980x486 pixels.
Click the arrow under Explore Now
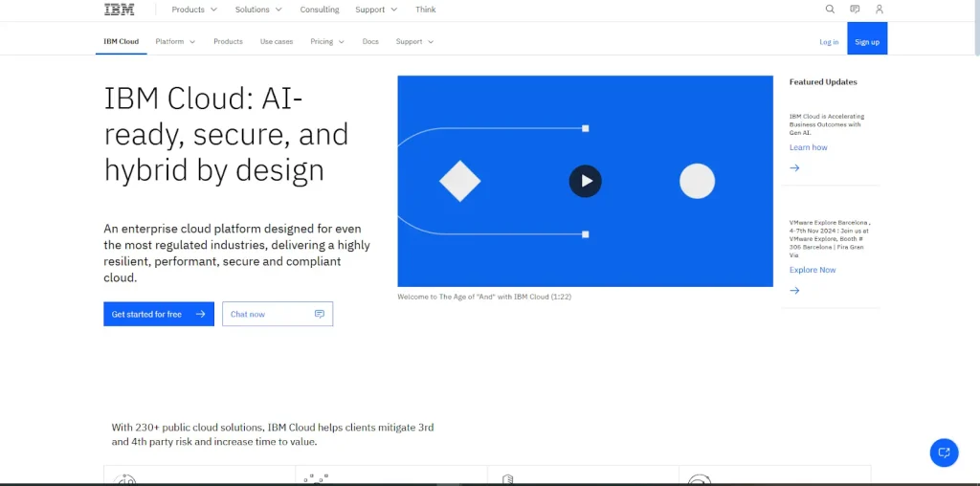pos(794,291)
